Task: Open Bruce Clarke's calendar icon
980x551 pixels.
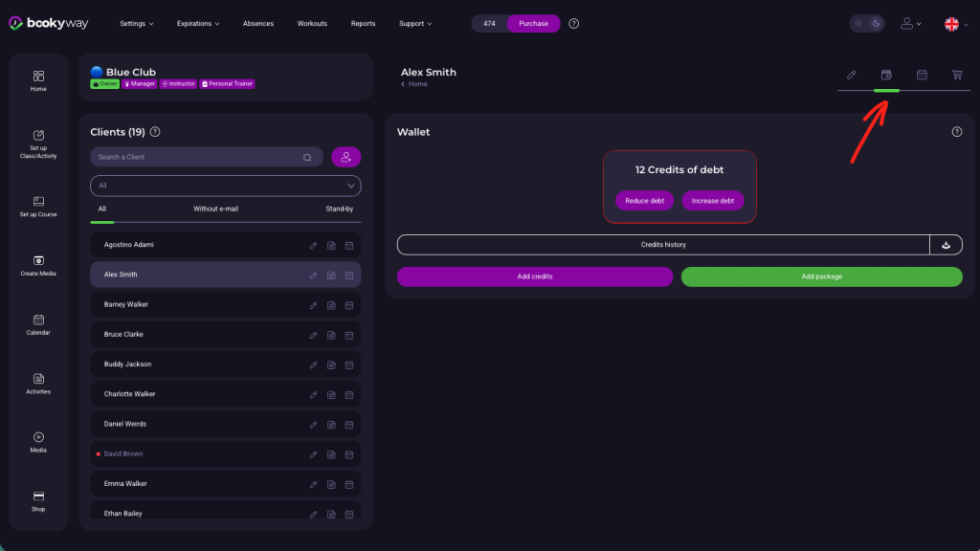Action: tap(349, 336)
